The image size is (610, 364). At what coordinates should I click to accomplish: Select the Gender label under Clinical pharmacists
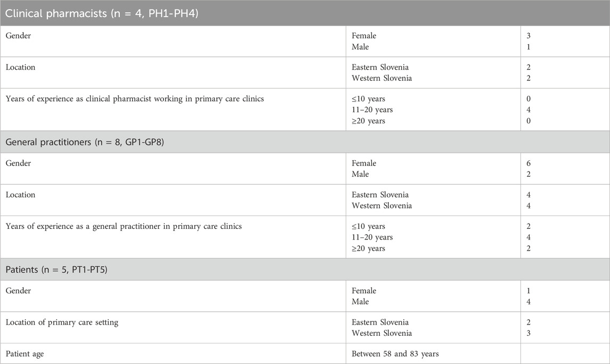pos(19,36)
